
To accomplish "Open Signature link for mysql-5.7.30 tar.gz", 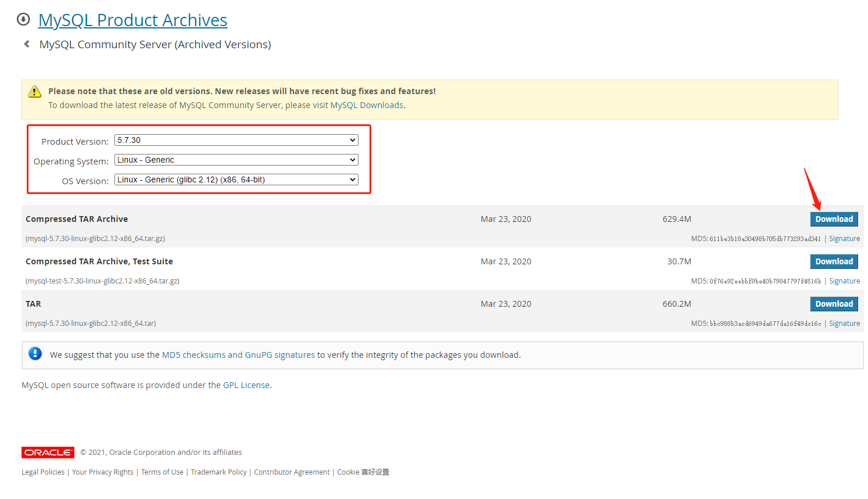I will point(844,239).
